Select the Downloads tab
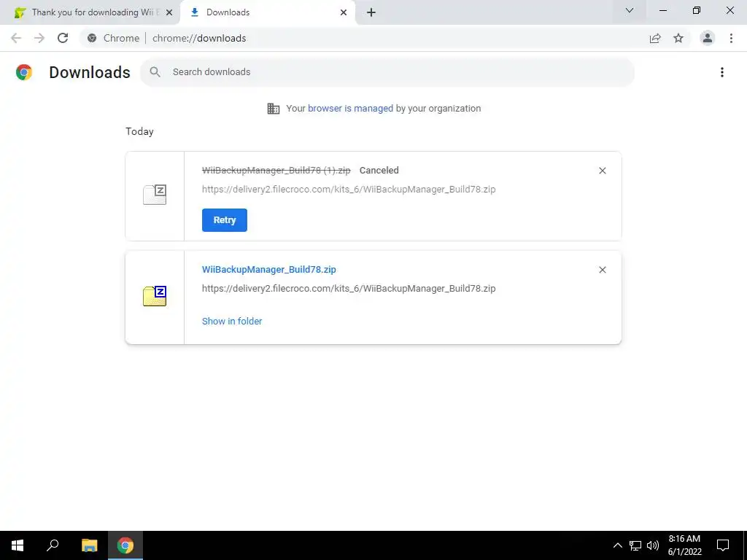Image resolution: width=747 pixels, height=560 pixels. tap(268, 12)
